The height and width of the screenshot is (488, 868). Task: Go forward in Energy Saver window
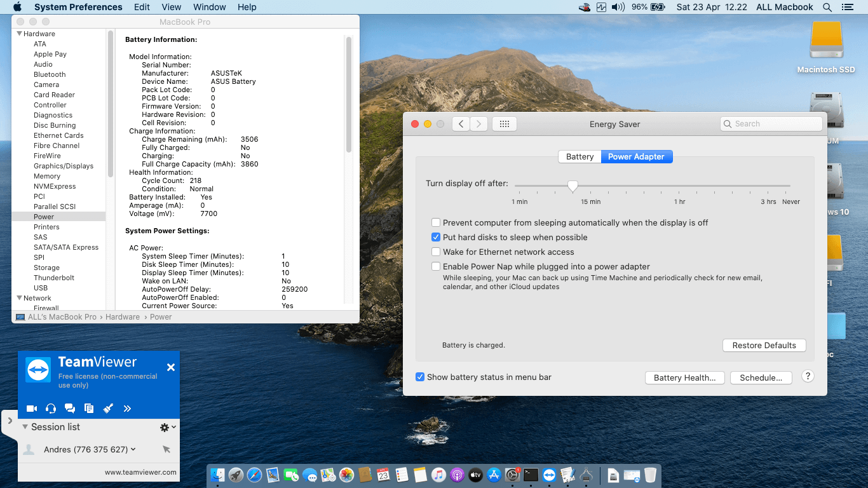tap(479, 124)
